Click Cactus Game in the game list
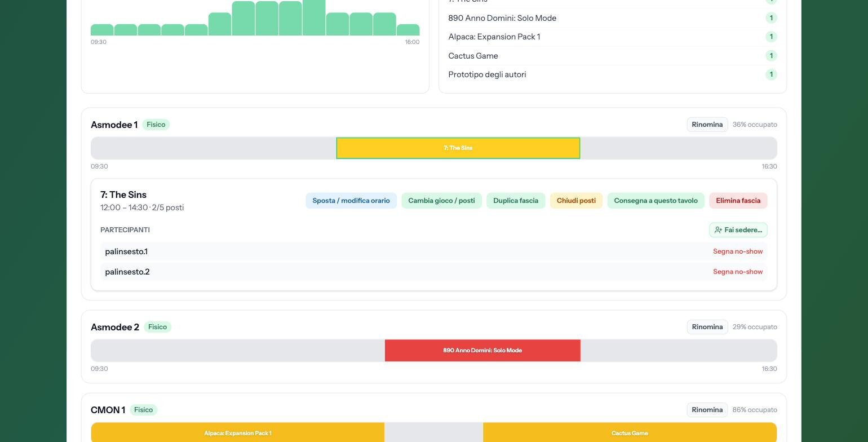The image size is (868, 442). pos(473,56)
